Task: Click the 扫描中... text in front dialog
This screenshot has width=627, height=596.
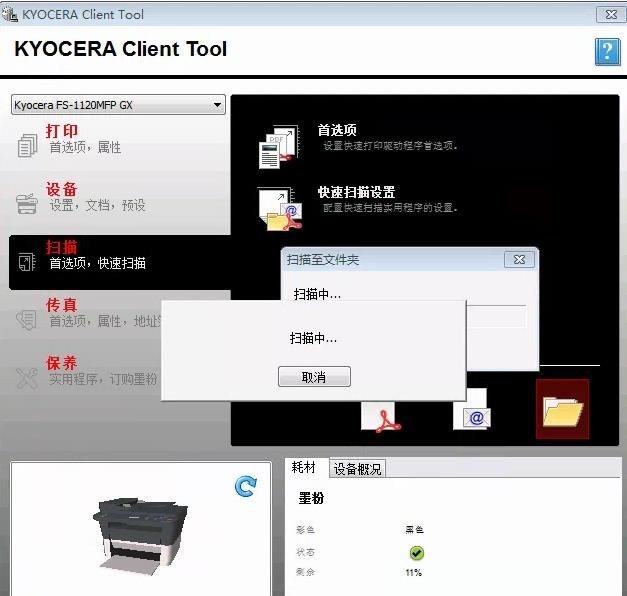Action: pos(314,338)
